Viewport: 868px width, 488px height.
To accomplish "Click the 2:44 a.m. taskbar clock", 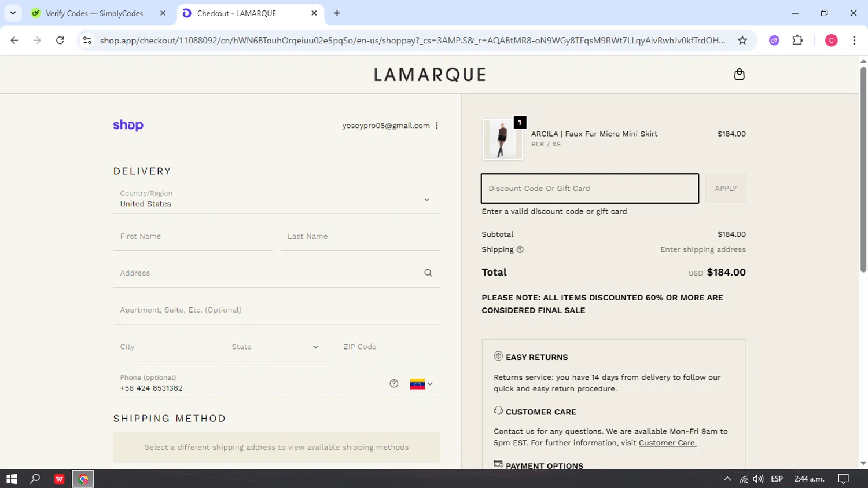I will [x=809, y=479].
